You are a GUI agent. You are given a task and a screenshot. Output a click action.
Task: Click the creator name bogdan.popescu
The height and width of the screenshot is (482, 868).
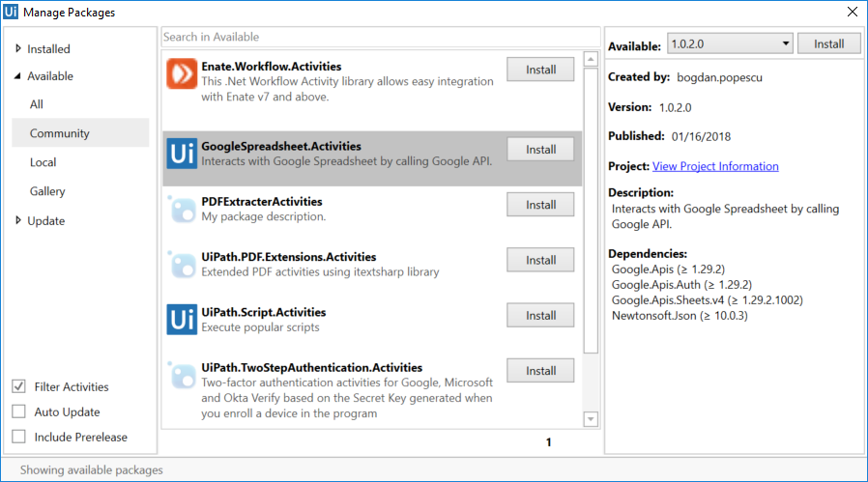coord(719,77)
